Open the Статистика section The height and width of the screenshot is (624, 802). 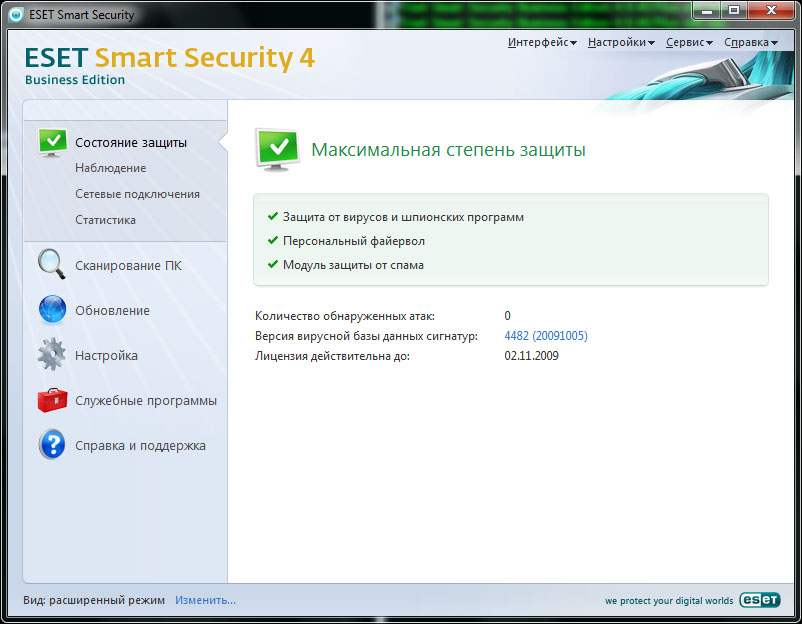pyautogui.click(x=105, y=220)
